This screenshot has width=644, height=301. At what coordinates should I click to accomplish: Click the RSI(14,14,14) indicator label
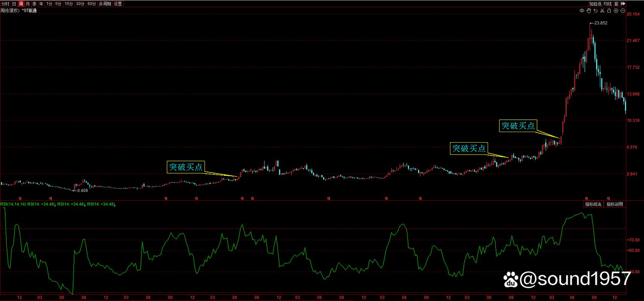point(13,204)
